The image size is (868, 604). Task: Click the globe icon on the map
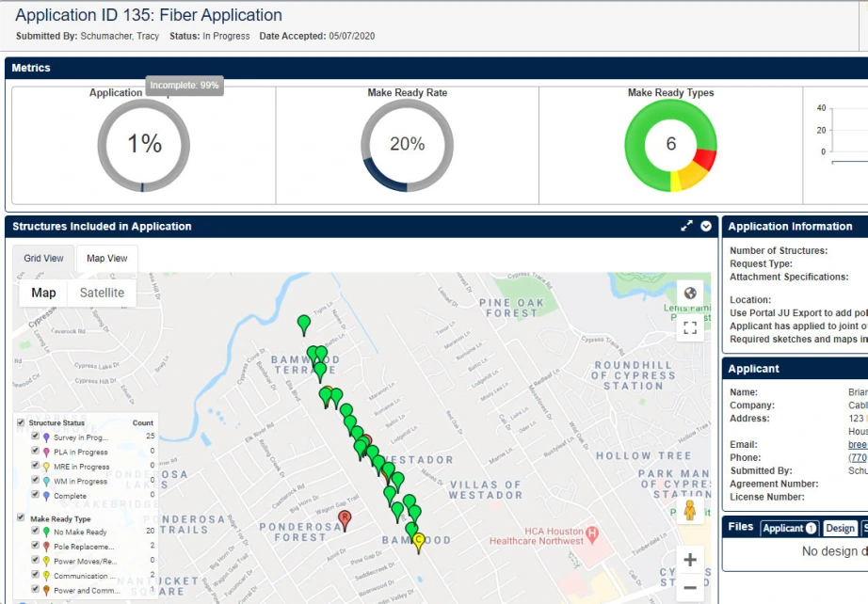click(690, 294)
